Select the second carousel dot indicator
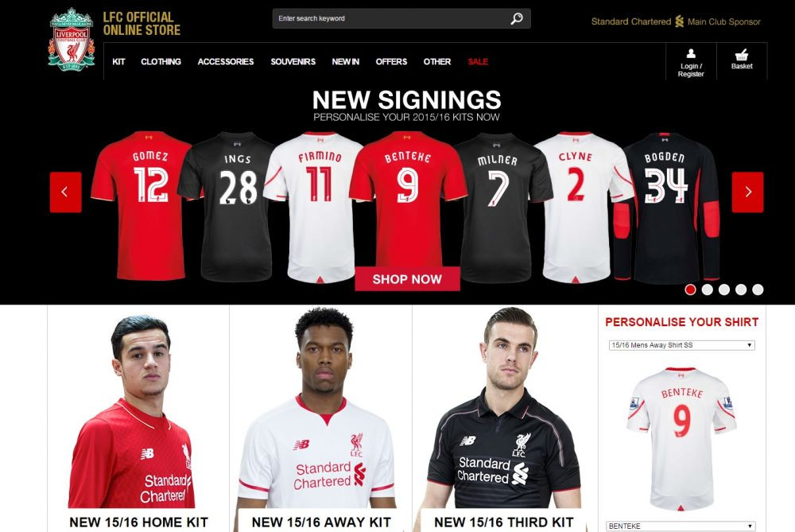Viewport: 795px width, 532px height. coord(708,289)
